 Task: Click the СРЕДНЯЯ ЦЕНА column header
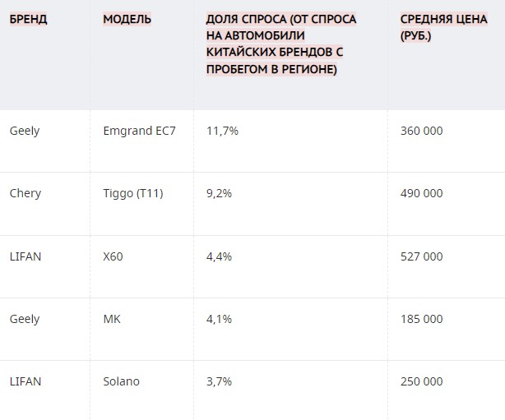(444, 27)
